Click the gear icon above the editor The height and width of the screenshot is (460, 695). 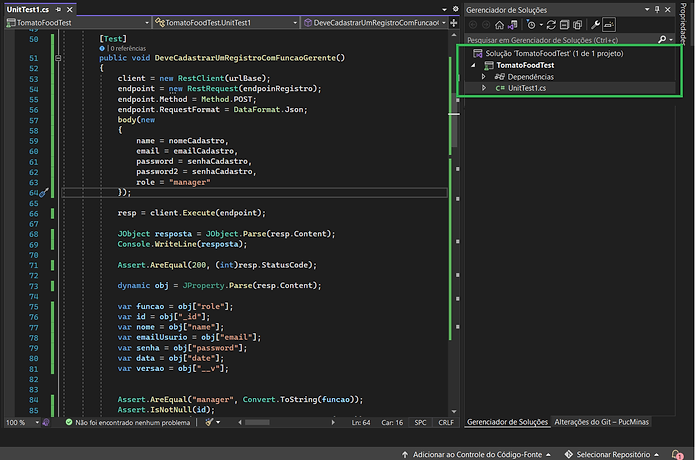[455, 9]
